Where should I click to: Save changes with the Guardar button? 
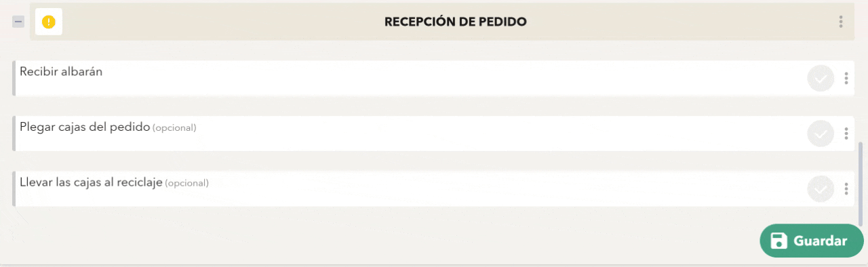tap(812, 241)
